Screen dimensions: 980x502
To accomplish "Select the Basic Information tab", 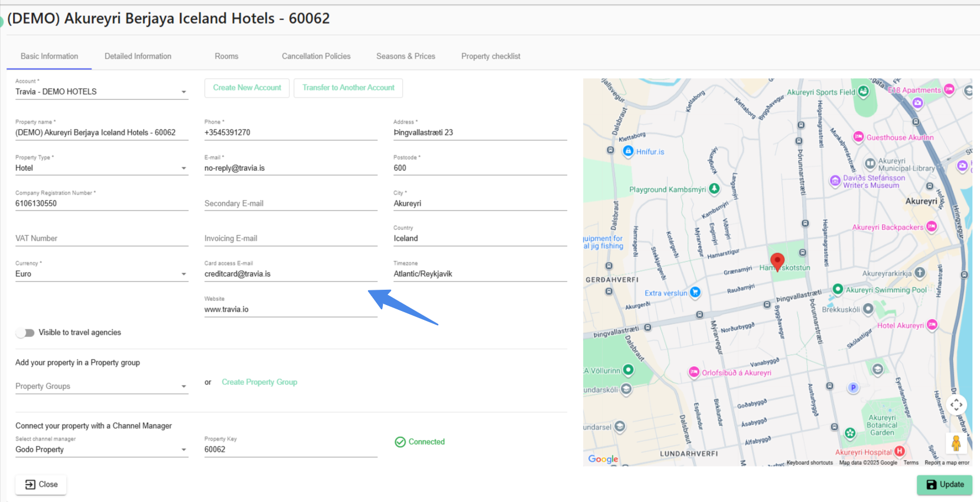I will point(49,56).
